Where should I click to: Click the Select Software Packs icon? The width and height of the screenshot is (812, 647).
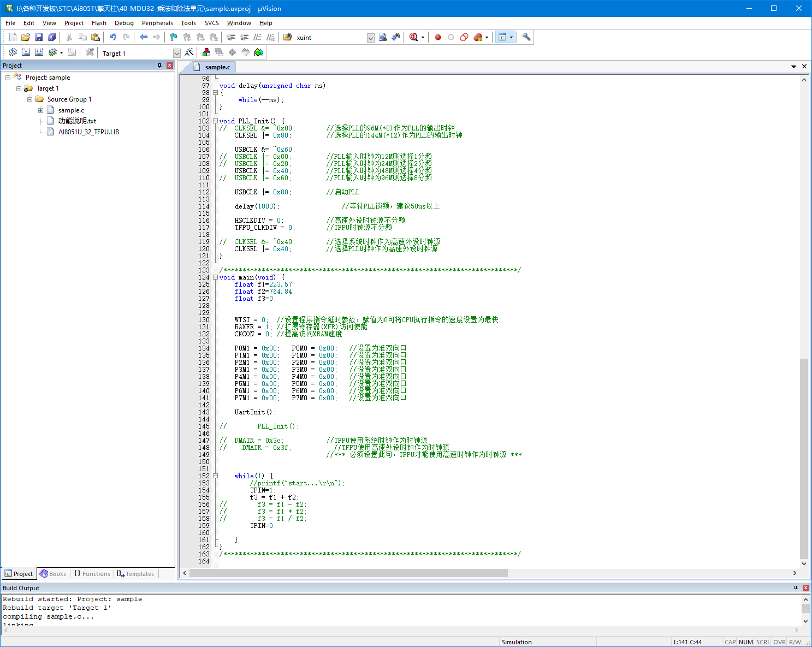tap(246, 52)
